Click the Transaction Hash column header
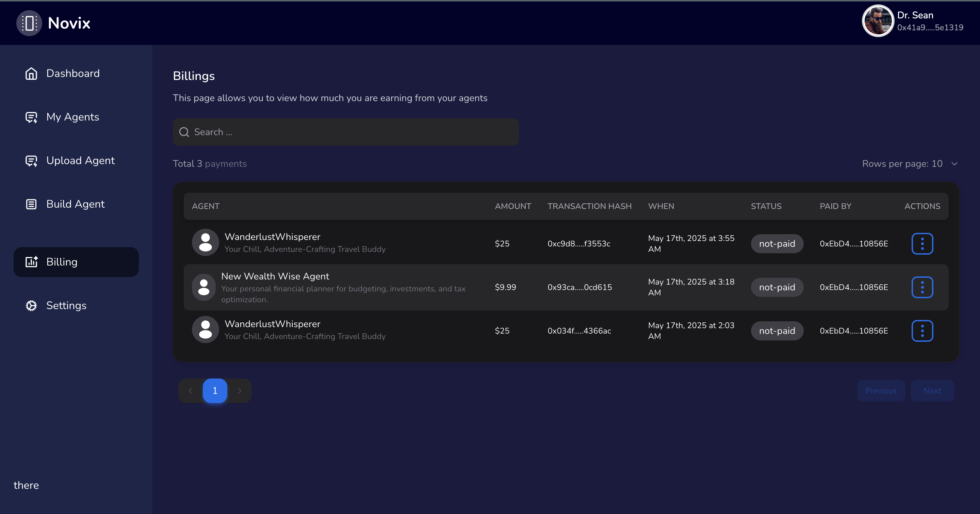The width and height of the screenshot is (980, 514). (x=589, y=206)
